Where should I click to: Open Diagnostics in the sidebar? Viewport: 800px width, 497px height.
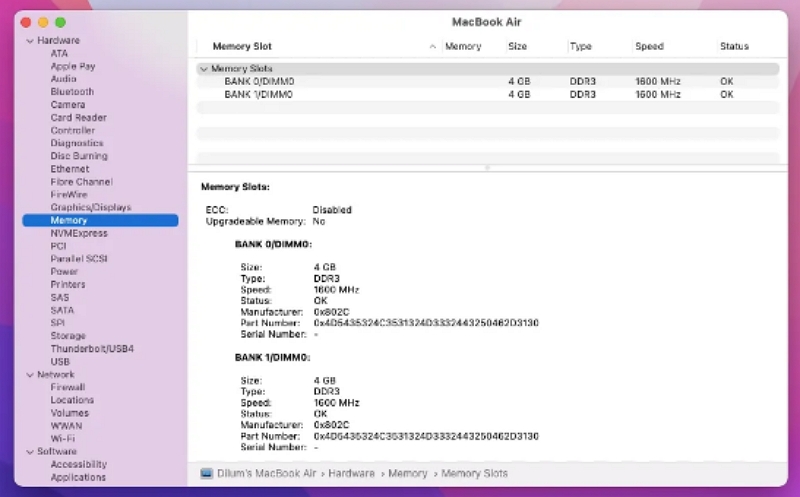[x=77, y=143]
